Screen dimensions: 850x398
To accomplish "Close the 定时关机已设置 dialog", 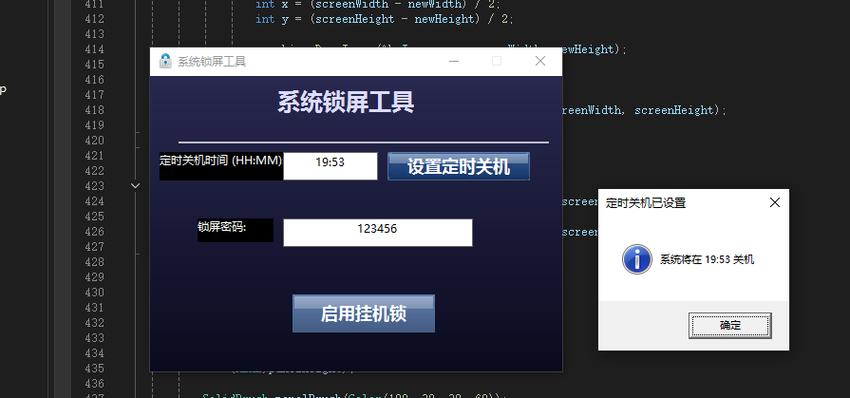I will tap(775, 203).
